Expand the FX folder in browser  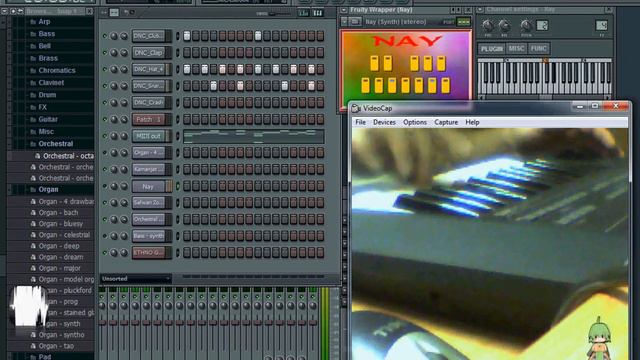click(42, 107)
